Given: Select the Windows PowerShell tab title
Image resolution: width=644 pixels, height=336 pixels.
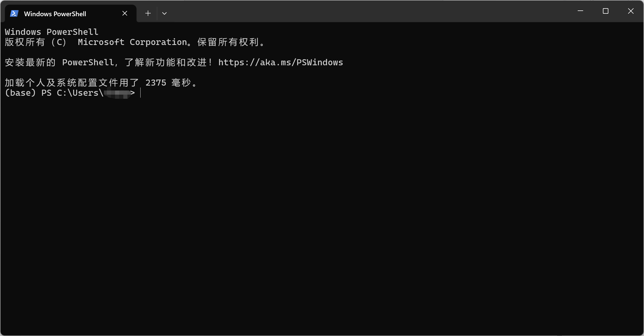Looking at the screenshot, I should click(55, 14).
